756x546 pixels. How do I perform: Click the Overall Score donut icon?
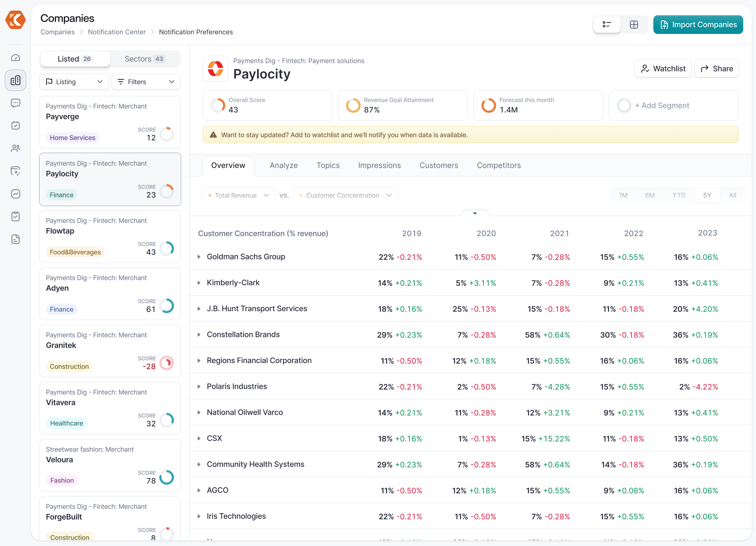pyautogui.click(x=218, y=105)
